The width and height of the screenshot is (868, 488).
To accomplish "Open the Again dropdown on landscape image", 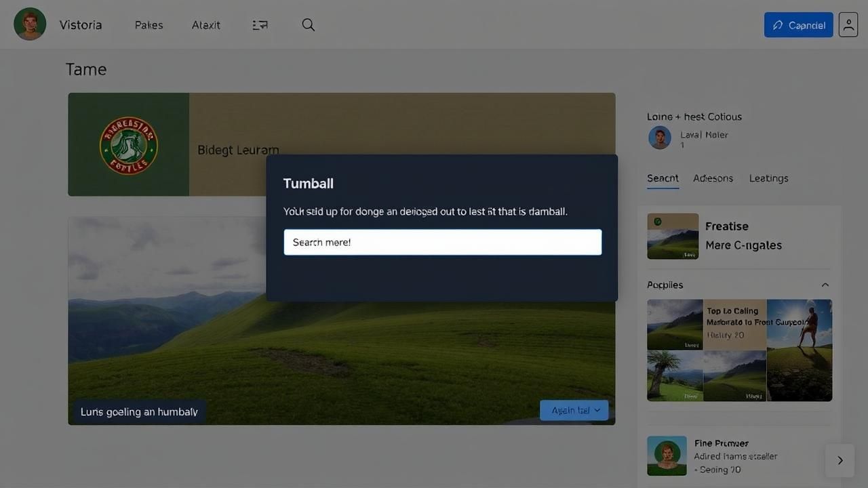I will point(574,410).
